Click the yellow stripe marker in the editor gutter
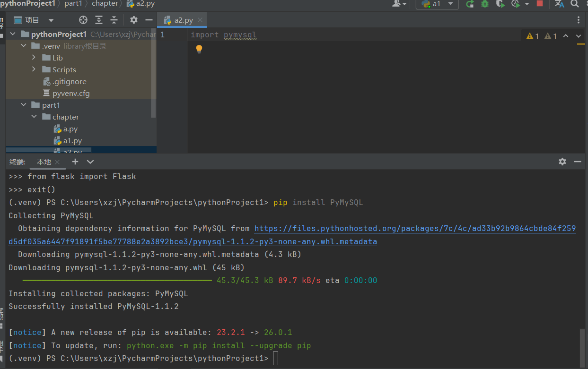The height and width of the screenshot is (369, 588). coord(581,44)
